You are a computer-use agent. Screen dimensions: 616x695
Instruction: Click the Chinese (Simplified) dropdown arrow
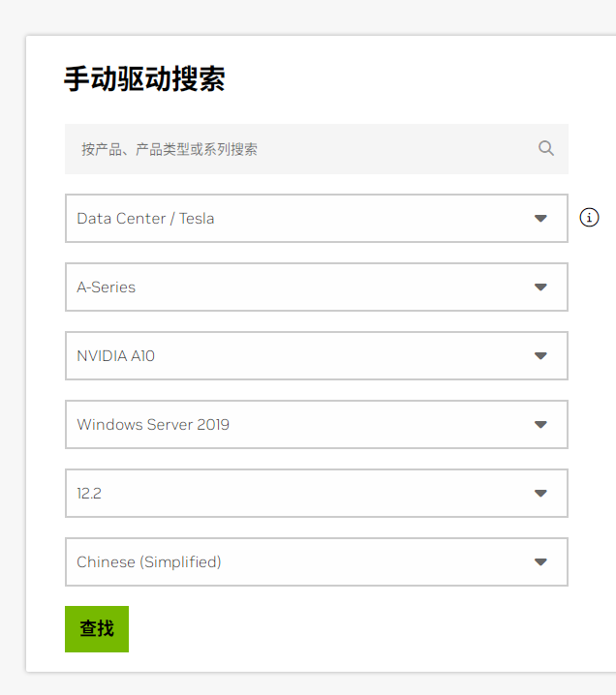click(540, 562)
